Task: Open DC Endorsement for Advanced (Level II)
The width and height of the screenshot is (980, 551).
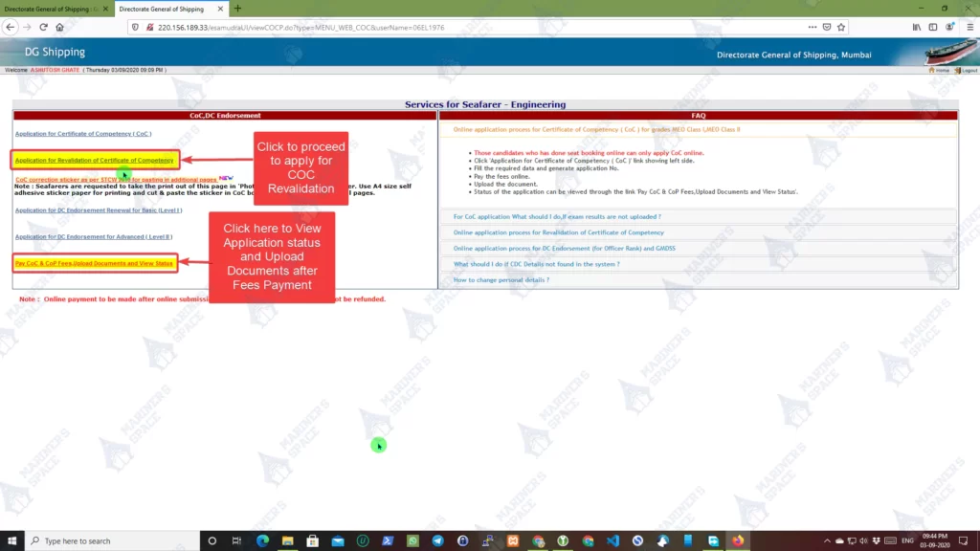Action: 94,237
